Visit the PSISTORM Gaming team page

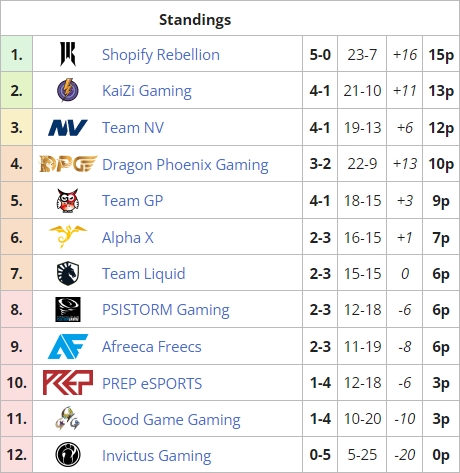[x=166, y=310]
